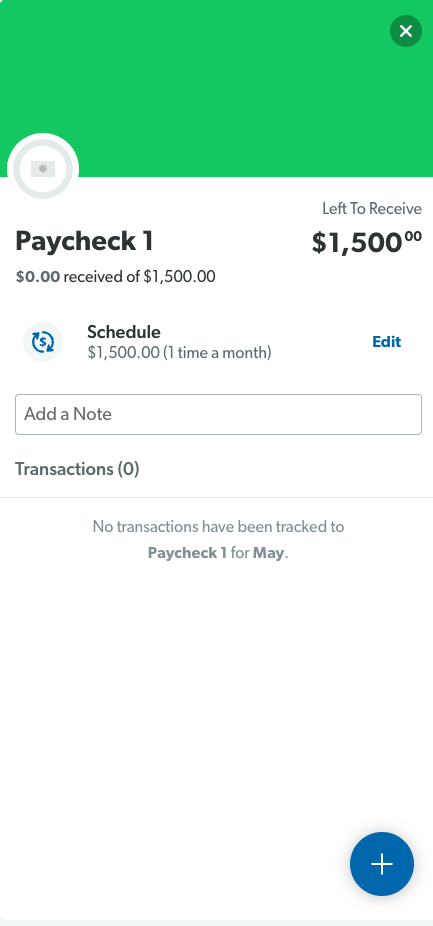Click the Paycheck 1 title

pos(84,241)
